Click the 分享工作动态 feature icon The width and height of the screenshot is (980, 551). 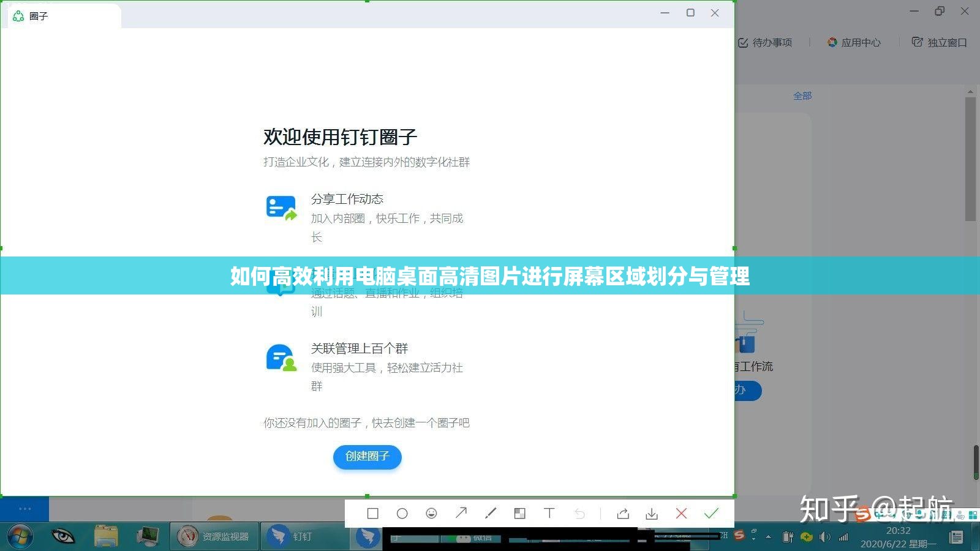click(x=281, y=208)
